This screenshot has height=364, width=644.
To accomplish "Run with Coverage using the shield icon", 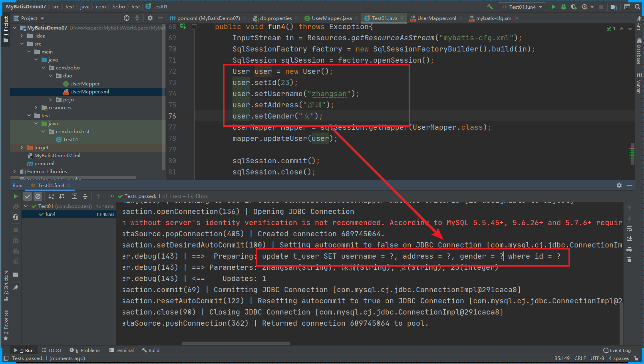I will point(574,7).
